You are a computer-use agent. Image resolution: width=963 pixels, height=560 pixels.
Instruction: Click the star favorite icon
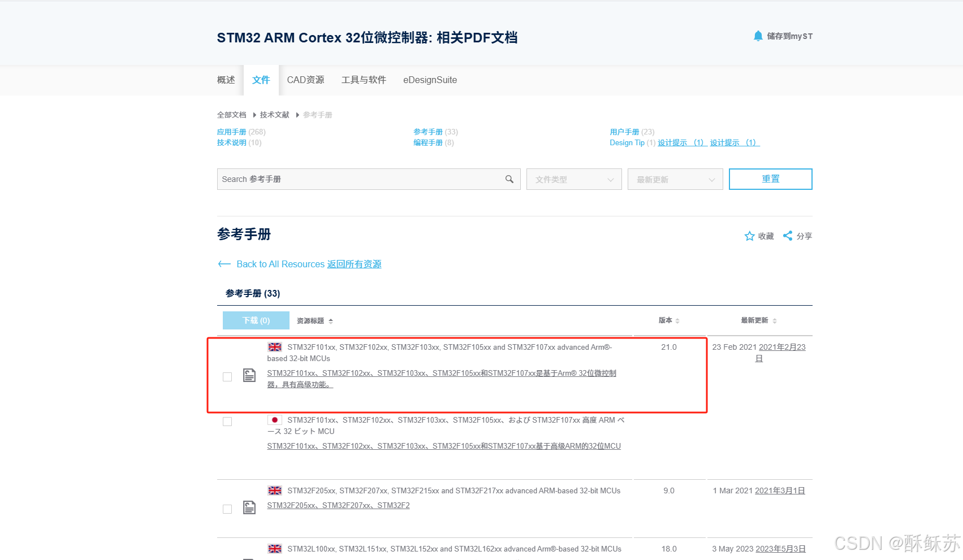coord(749,236)
